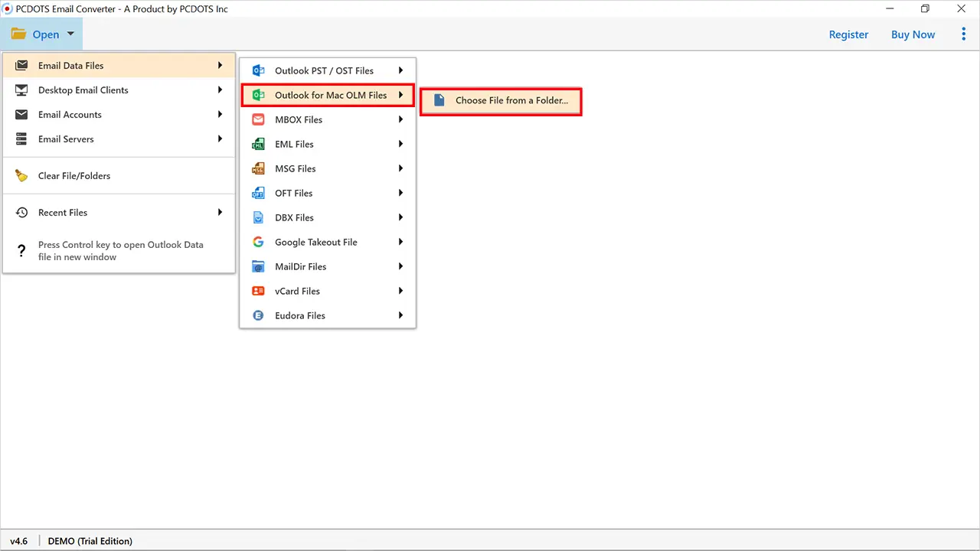
Task: Select Email Accounts menu item
Action: point(119,114)
